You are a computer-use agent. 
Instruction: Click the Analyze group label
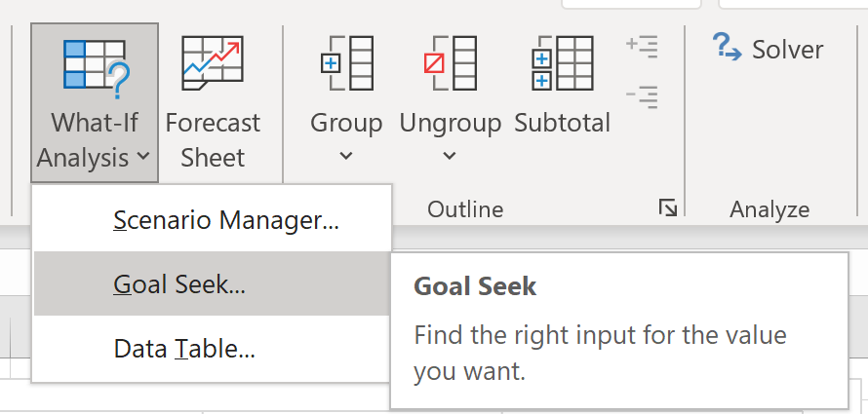pos(769,209)
